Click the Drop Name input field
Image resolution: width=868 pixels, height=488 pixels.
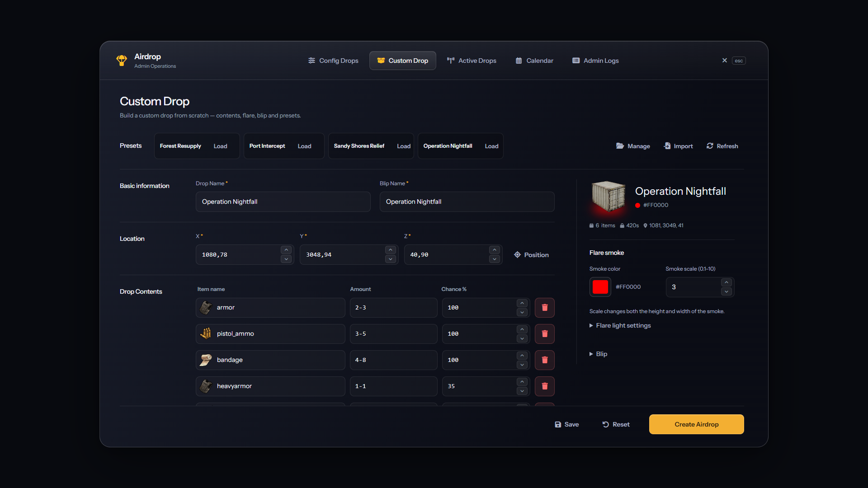click(283, 202)
